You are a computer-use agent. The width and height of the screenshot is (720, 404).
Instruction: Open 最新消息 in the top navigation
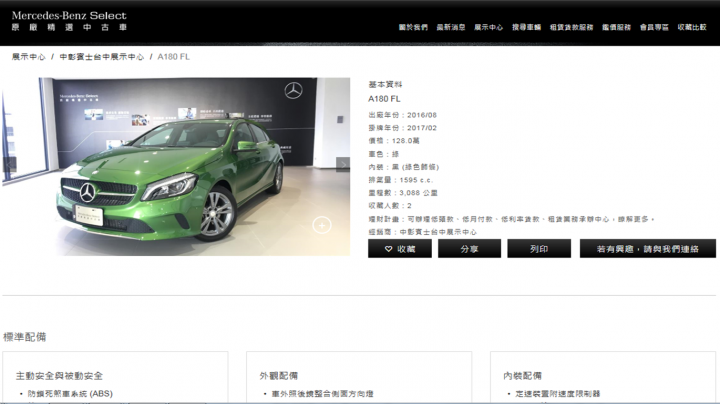coord(450,28)
